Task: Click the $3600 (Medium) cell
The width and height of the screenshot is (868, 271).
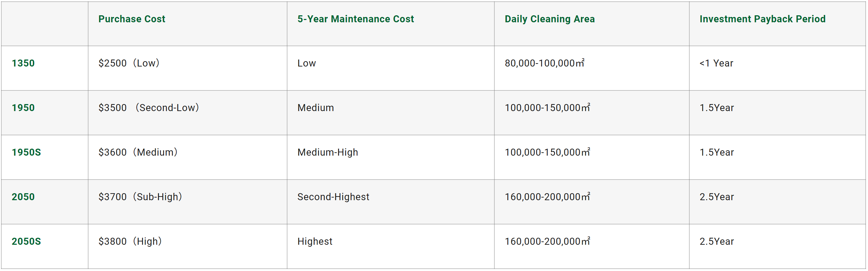Action: (138, 153)
